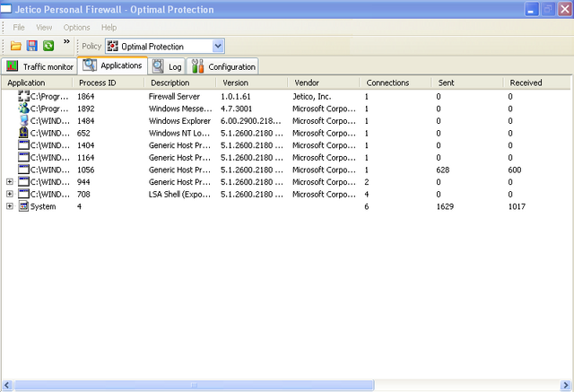Click the icon of process 944
Screen dimensions: 574x392
click(x=24, y=182)
